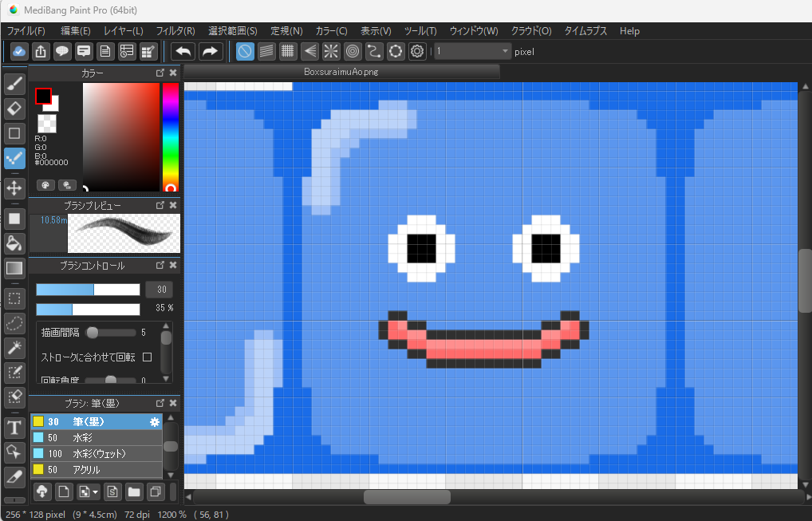
Task: Click the download brush from cloud button
Action: [42, 491]
